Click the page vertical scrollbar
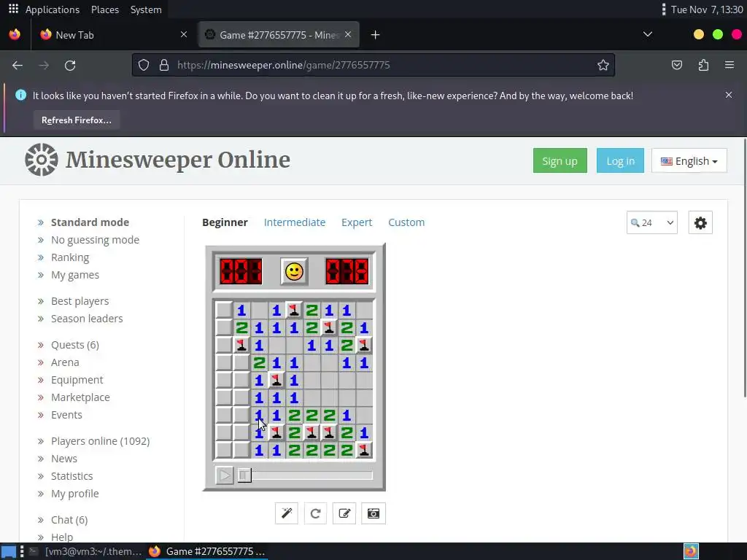The image size is (747, 560). [744, 268]
